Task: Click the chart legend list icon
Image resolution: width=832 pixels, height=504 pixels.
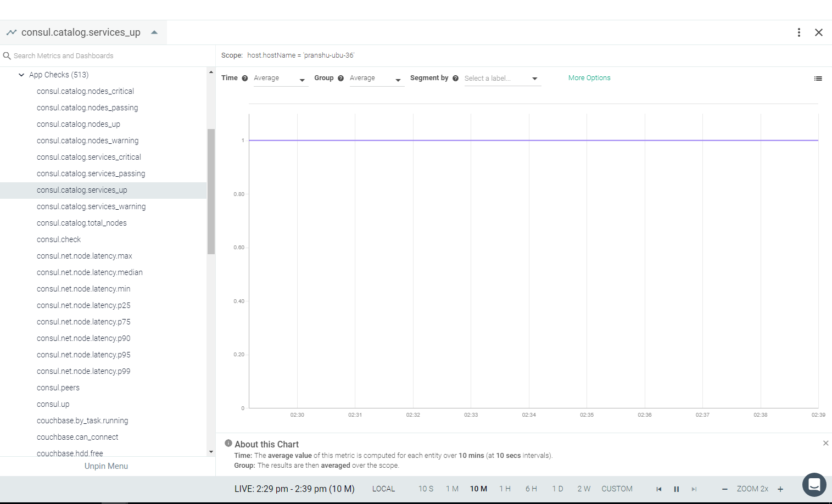Action: pyautogui.click(x=818, y=79)
